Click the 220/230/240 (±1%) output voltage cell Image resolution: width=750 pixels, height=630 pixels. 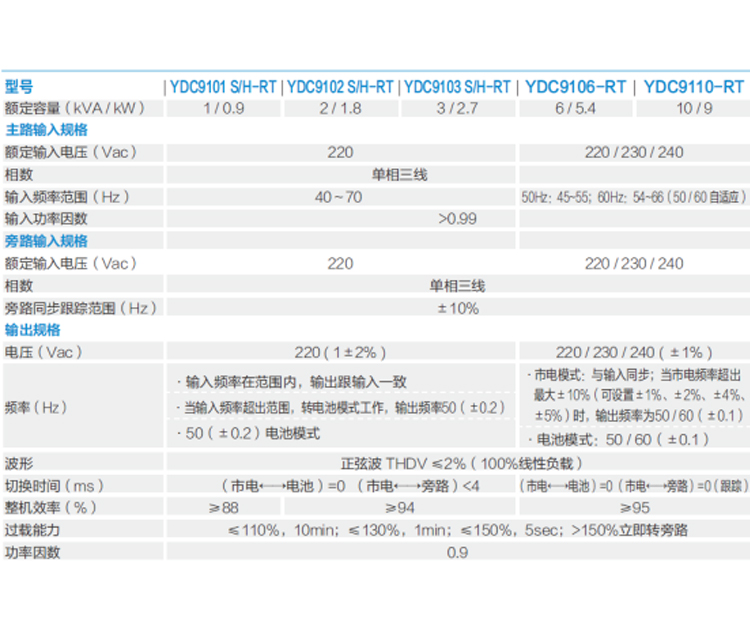(x=634, y=353)
